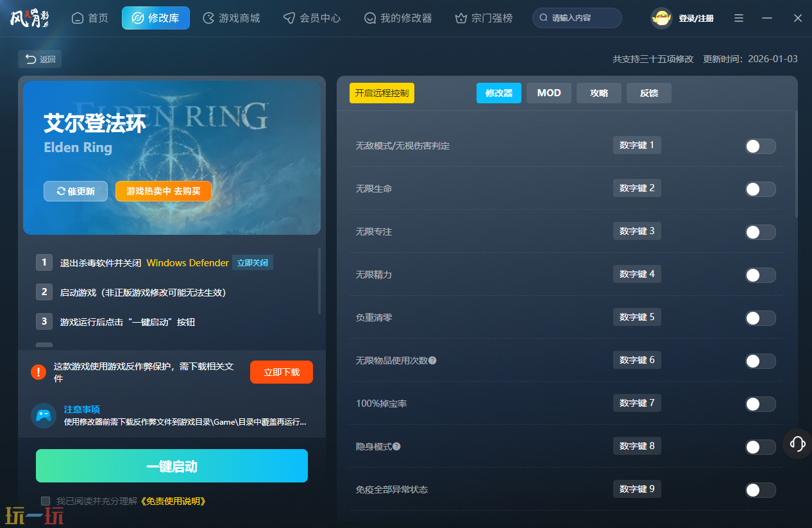The image size is (812, 528).
Task: Check the 我已阅读并充分理解 checkbox
Action: 46,501
